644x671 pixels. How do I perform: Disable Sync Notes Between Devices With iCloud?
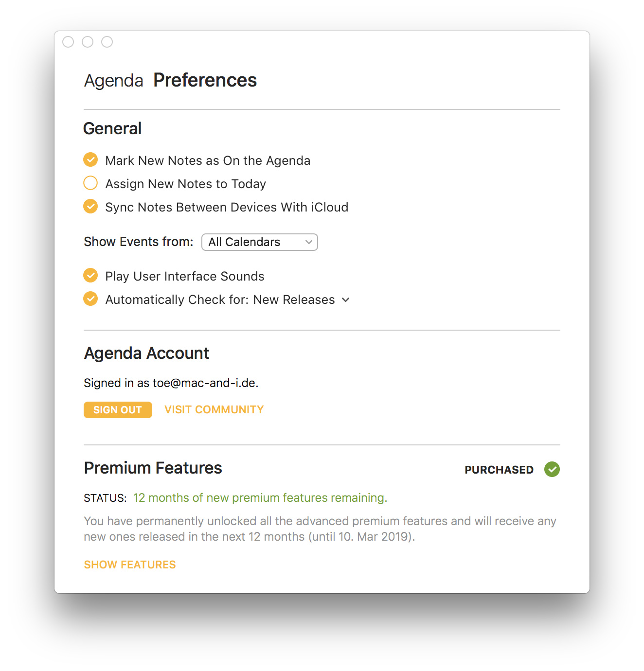(90, 206)
